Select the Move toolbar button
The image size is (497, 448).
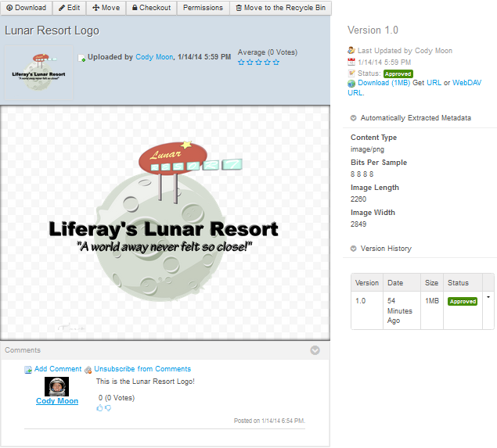(106, 8)
